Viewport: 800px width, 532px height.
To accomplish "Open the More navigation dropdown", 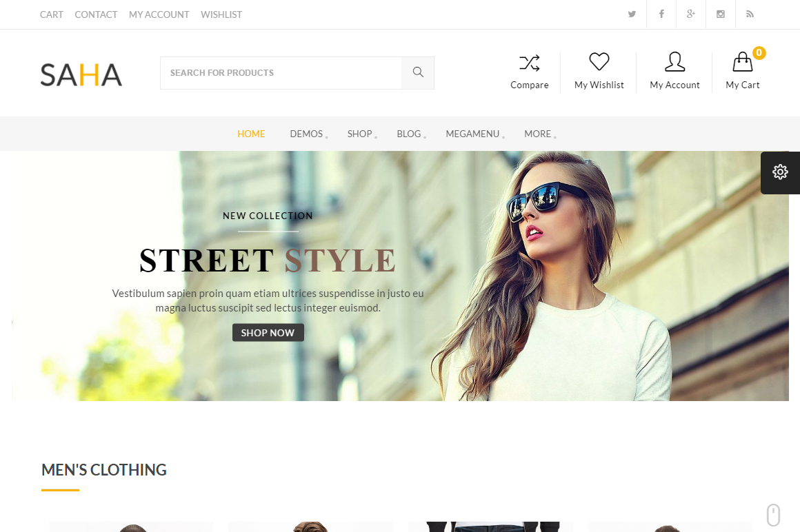I will tap(538, 134).
